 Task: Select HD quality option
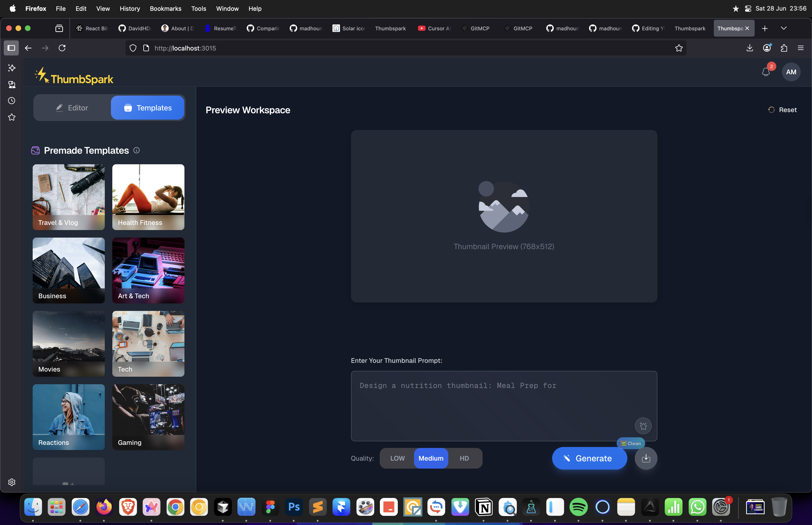(x=464, y=458)
